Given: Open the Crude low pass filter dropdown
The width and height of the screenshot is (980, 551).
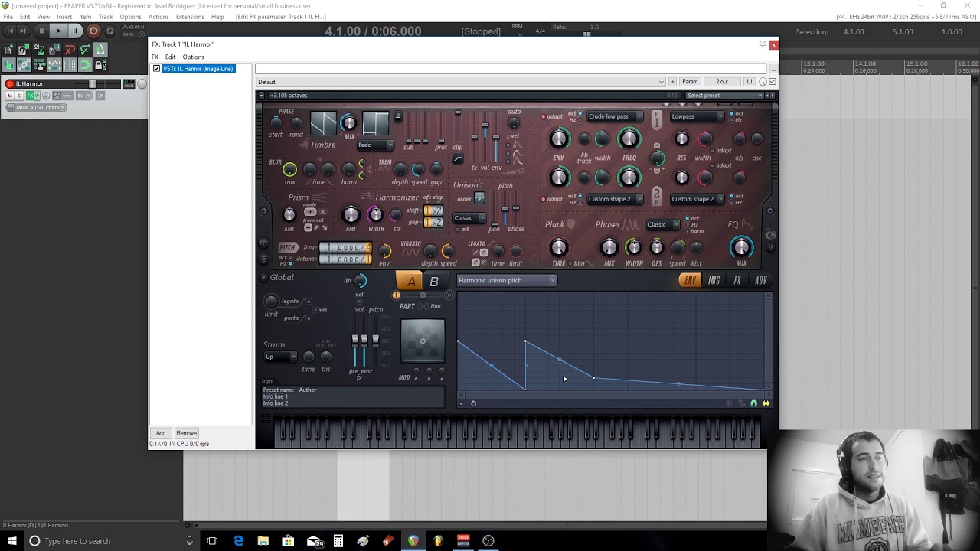Looking at the screenshot, I should point(615,116).
